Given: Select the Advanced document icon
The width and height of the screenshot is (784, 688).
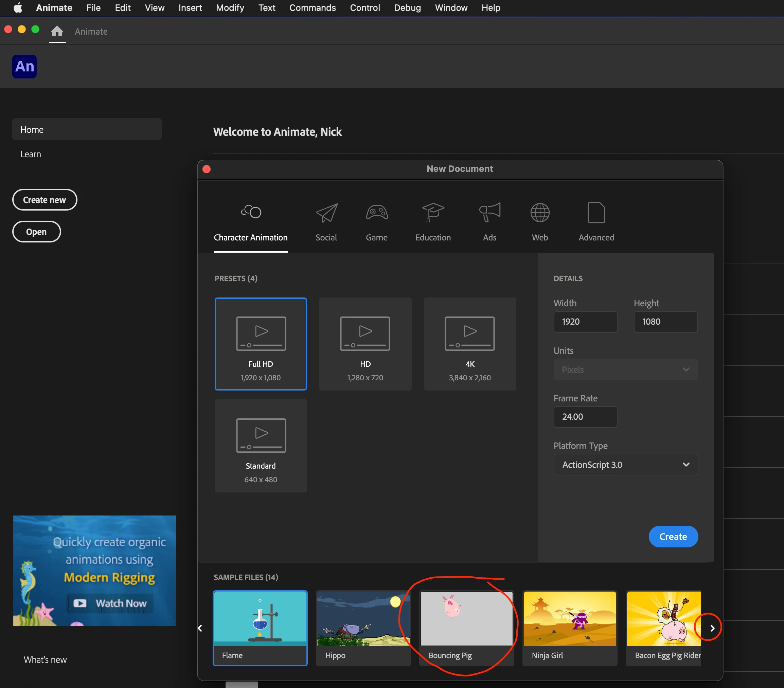Looking at the screenshot, I should click(x=596, y=213).
